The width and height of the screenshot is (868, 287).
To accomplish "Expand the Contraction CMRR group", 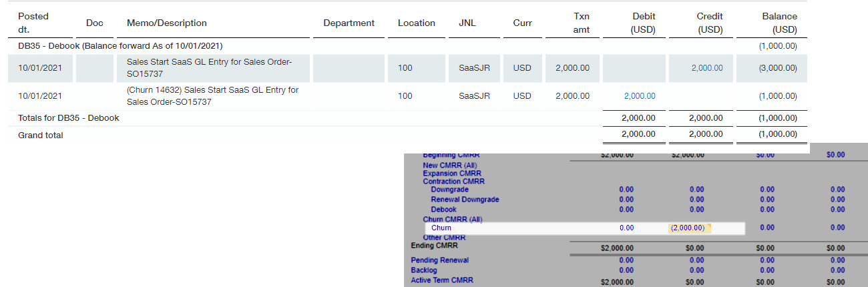I will pos(453,182).
